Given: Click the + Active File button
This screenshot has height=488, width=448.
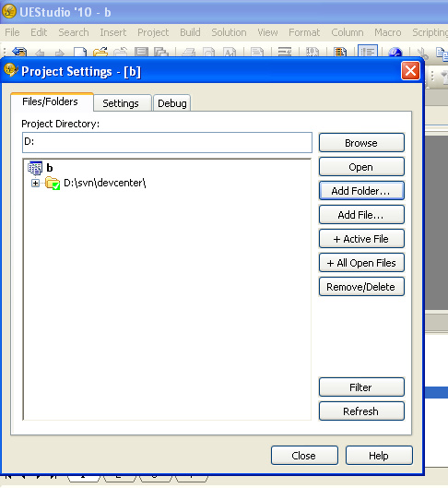Looking at the screenshot, I should pos(361,239).
